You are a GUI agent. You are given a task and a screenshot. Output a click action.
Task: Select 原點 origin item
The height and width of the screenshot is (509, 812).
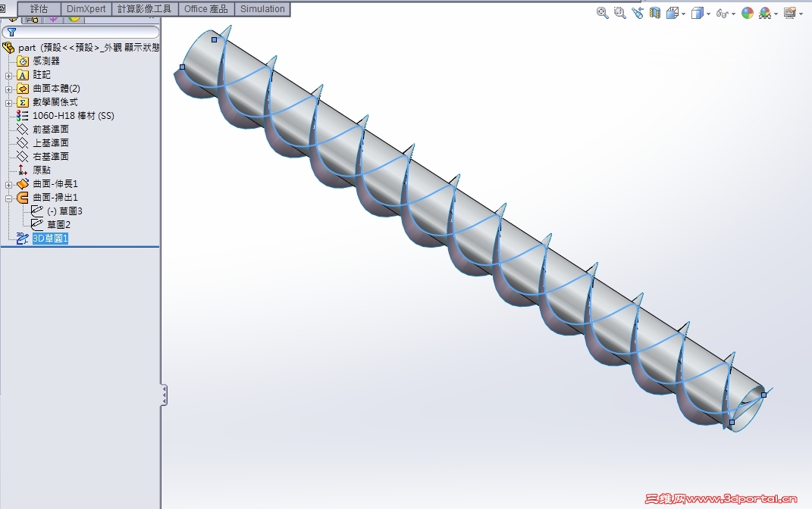[x=42, y=170]
